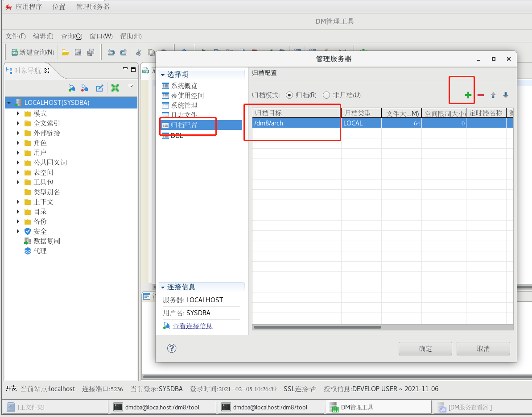Click the open file folder toolbar icon
Screen dimensions: 532x417
tap(66, 52)
